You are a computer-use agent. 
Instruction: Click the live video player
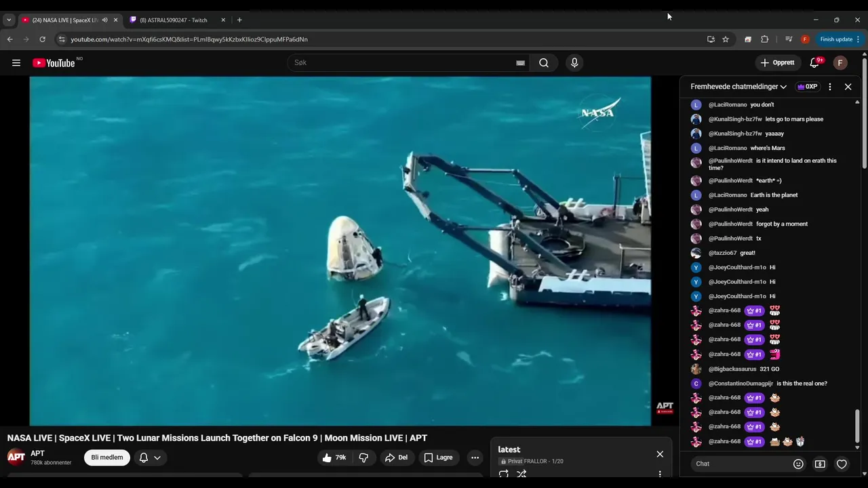pos(340,251)
